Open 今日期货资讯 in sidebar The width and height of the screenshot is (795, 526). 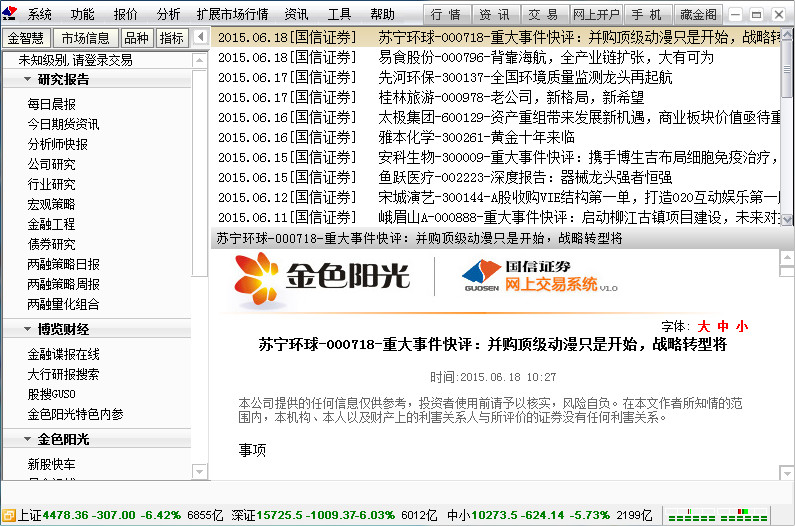[x=63, y=124]
